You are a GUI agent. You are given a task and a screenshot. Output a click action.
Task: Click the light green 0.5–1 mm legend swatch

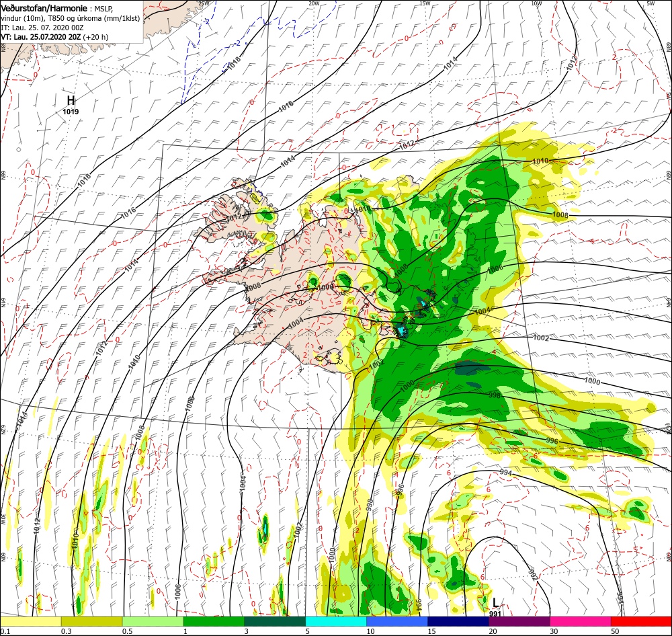coord(153,621)
